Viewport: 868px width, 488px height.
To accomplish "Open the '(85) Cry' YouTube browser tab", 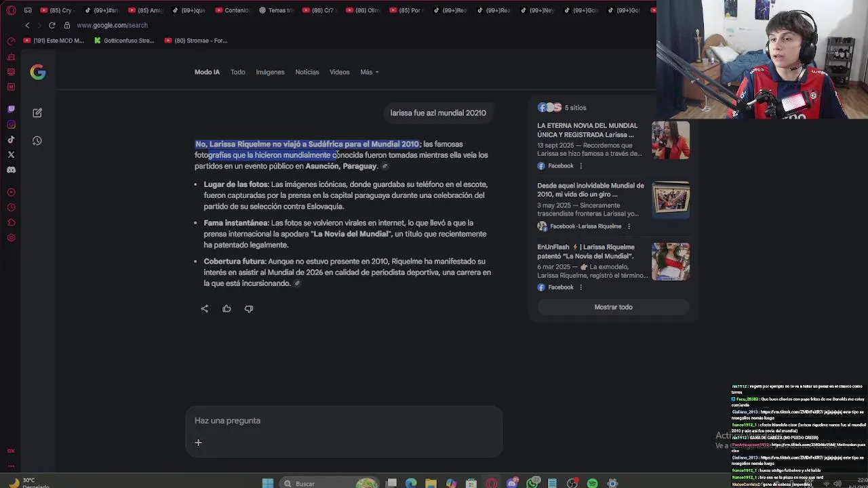I will pyautogui.click(x=56, y=10).
